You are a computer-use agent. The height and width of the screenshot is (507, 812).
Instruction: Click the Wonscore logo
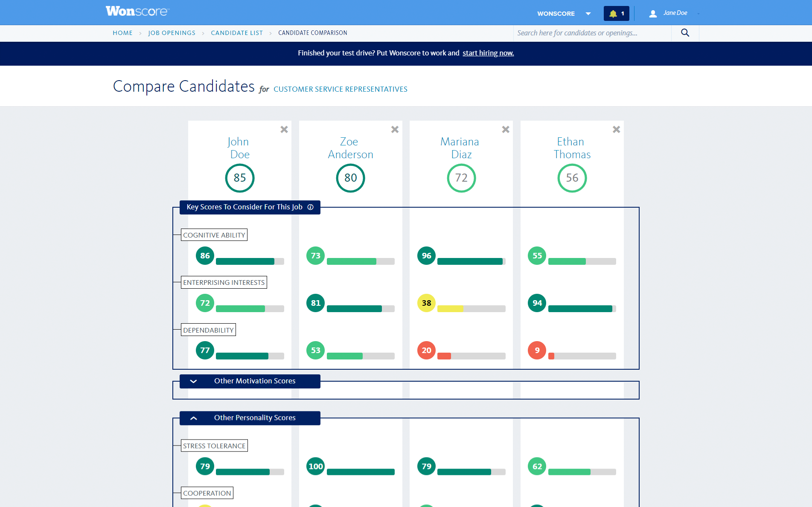tap(137, 12)
